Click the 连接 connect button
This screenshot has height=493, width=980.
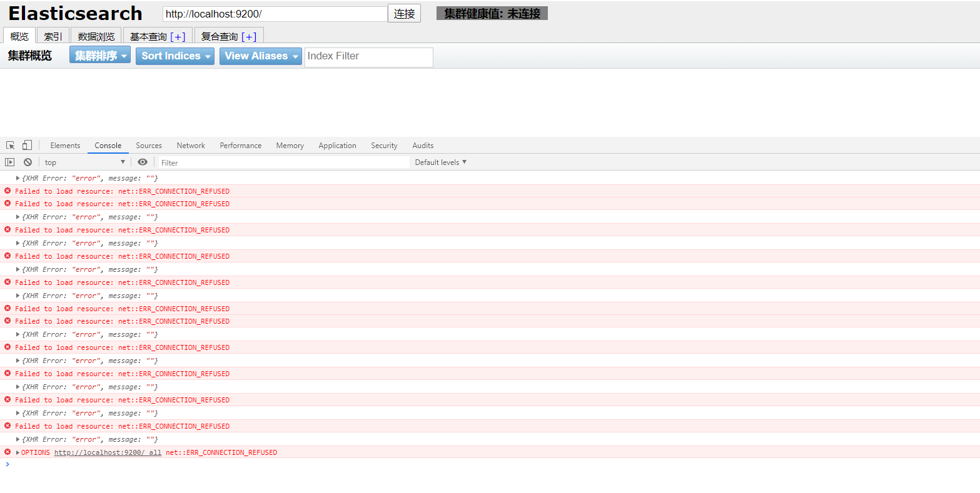pyautogui.click(x=404, y=13)
